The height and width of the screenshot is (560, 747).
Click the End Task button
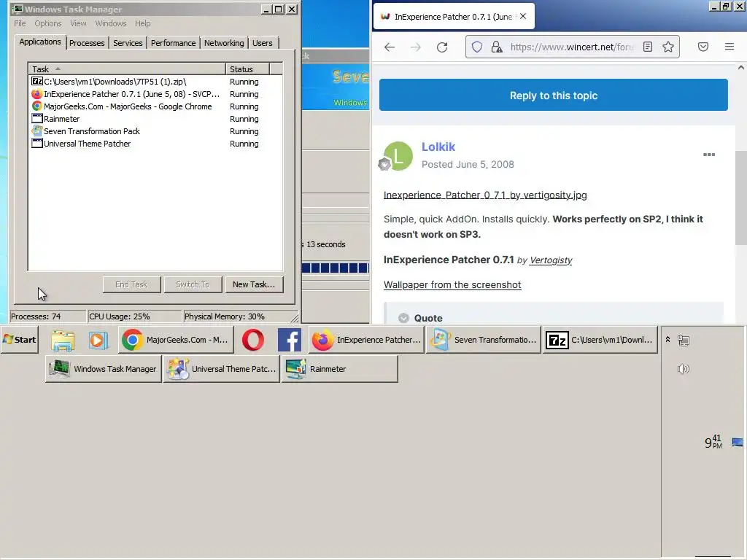click(x=131, y=284)
